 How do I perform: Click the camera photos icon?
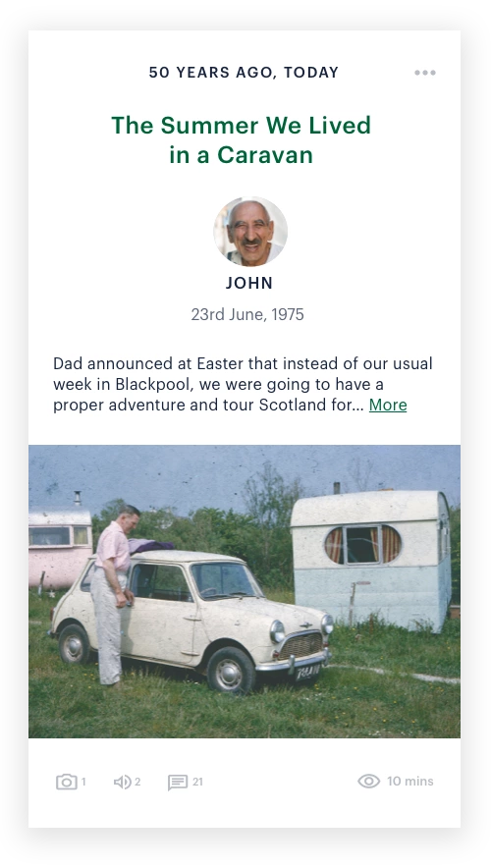coord(67,782)
